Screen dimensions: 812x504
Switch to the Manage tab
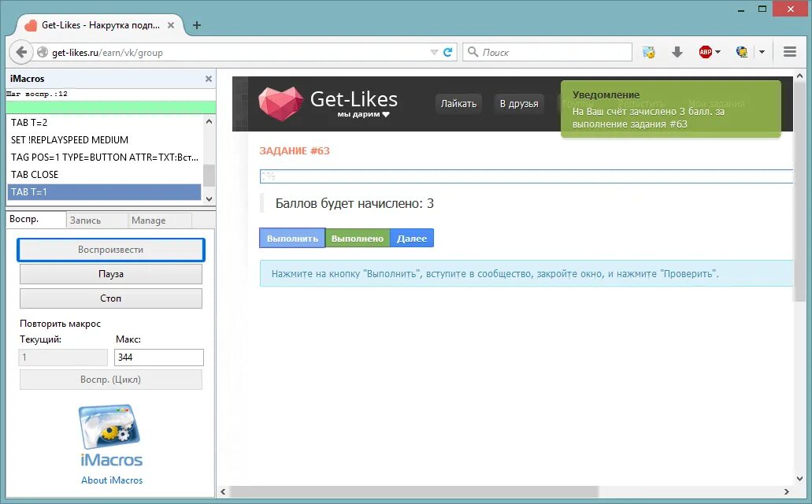[x=160, y=220]
